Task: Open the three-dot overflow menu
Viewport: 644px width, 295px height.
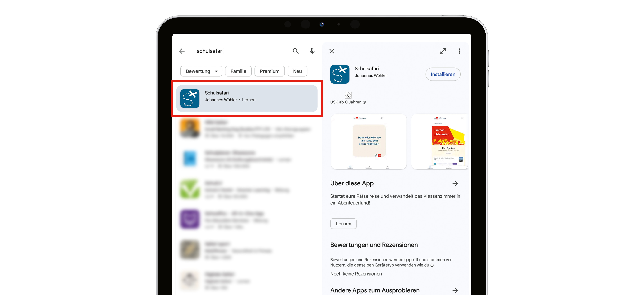Action: pyautogui.click(x=459, y=51)
